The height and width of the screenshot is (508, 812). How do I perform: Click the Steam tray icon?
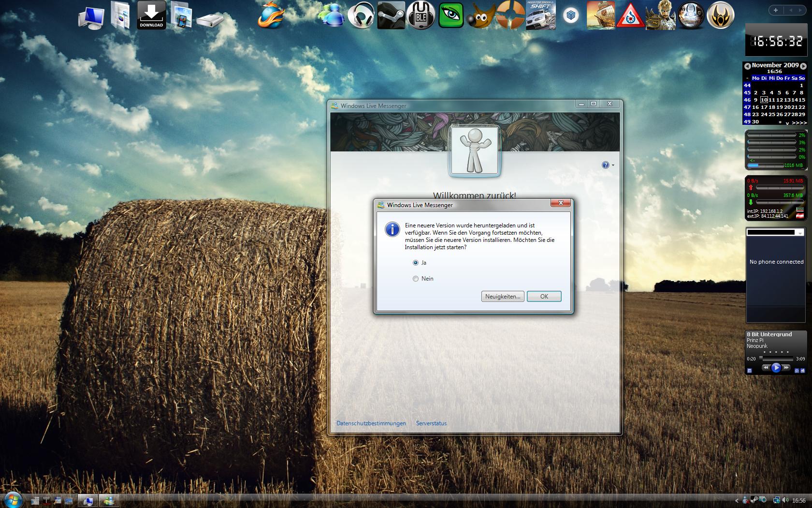pos(754,500)
